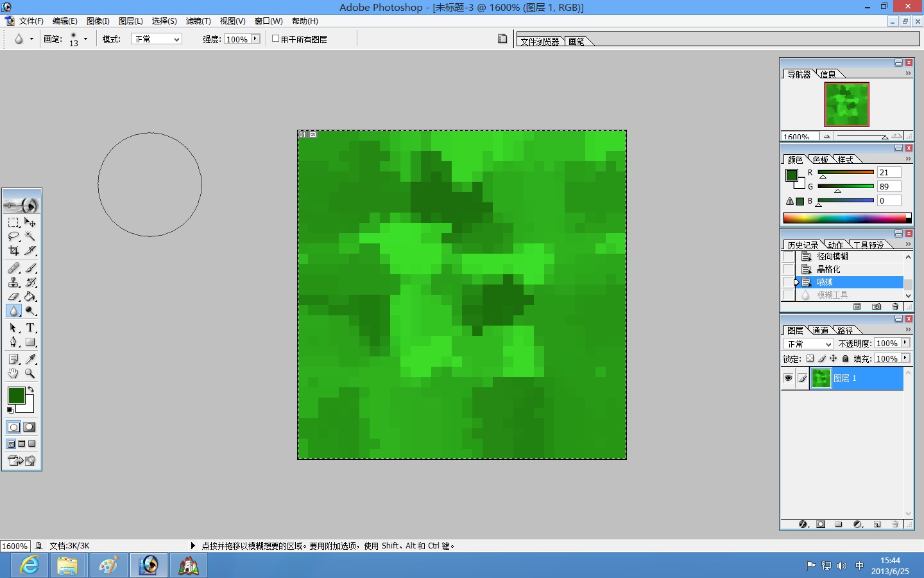Viewport: 924px width, 578px height.
Task: Select the Lasso tool
Action: 13,236
